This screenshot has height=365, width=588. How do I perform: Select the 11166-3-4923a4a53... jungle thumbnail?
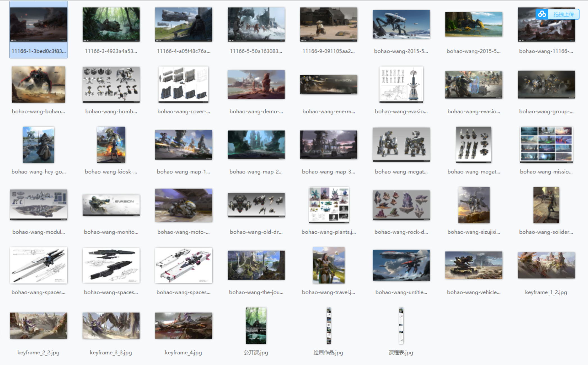coord(111,24)
